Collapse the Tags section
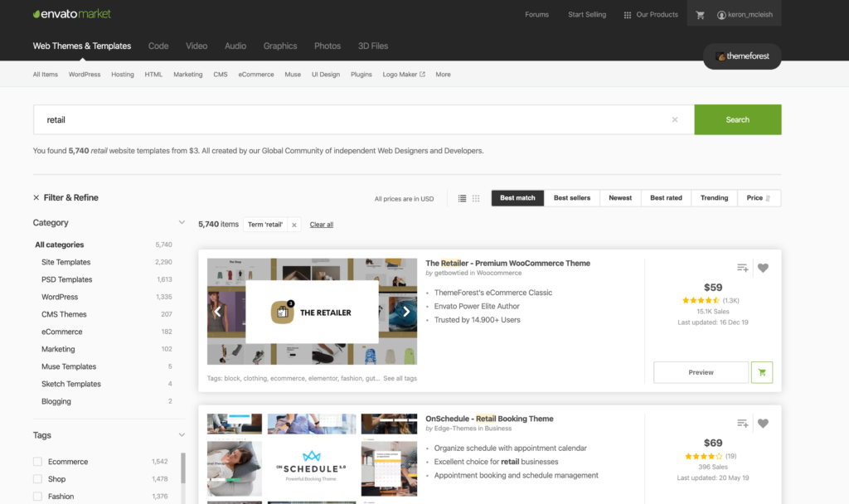This screenshot has width=849, height=504. tap(182, 434)
